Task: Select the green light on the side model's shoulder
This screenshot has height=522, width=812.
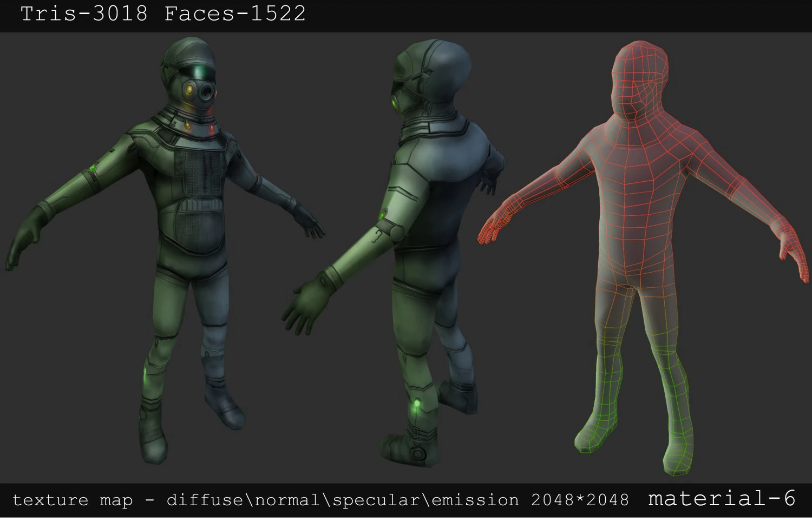Action: tap(383, 214)
